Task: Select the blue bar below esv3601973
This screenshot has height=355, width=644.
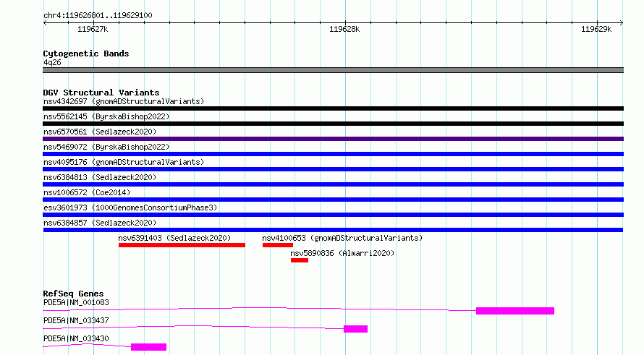Action: coord(333,215)
